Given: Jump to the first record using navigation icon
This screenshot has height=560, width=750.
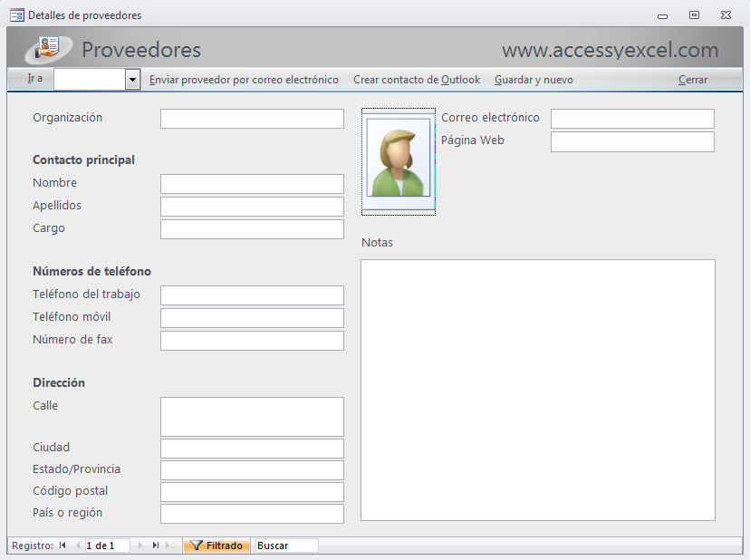Looking at the screenshot, I should [61, 546].
